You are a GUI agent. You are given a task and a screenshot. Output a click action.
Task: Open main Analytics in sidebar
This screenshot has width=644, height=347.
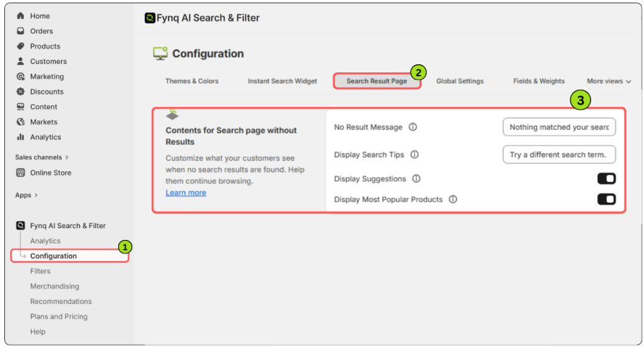pos(45,137)
